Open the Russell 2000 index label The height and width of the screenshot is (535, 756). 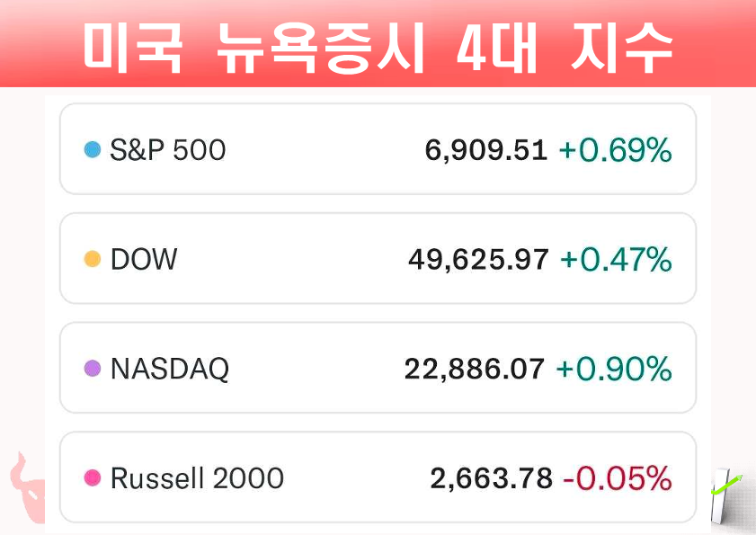[x=197, y=478]
